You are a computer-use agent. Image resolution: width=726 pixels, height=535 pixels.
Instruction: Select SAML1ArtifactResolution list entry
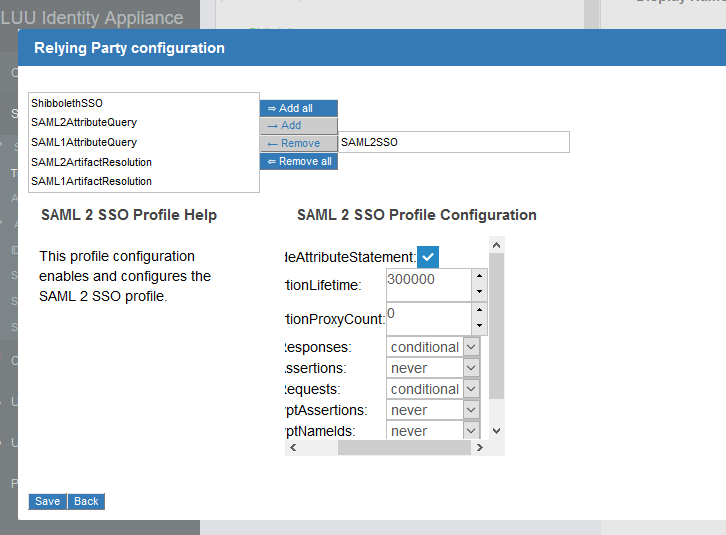tap(91, 181)
